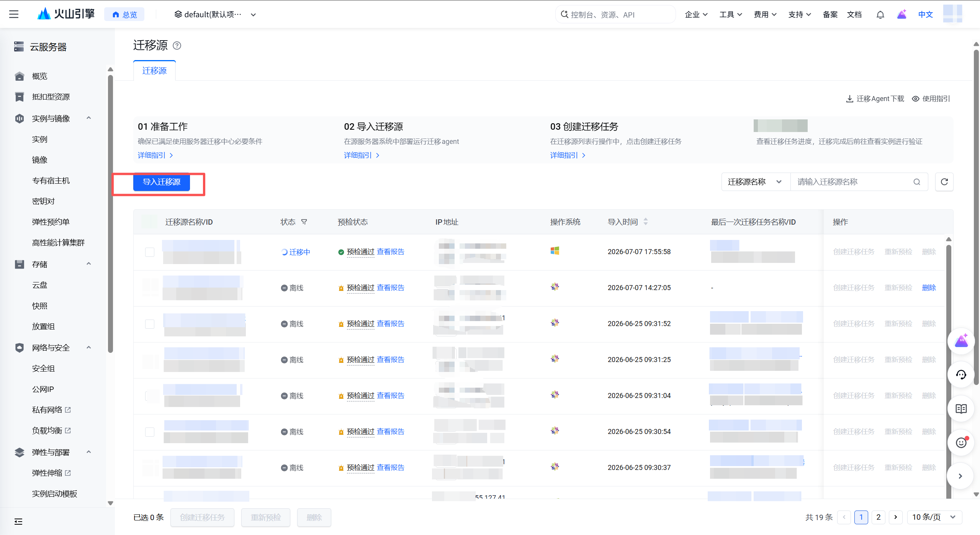Viewport: 980px width, 535px height.
Task: Open 备案 in the top menu
Action: pos(830,15)
